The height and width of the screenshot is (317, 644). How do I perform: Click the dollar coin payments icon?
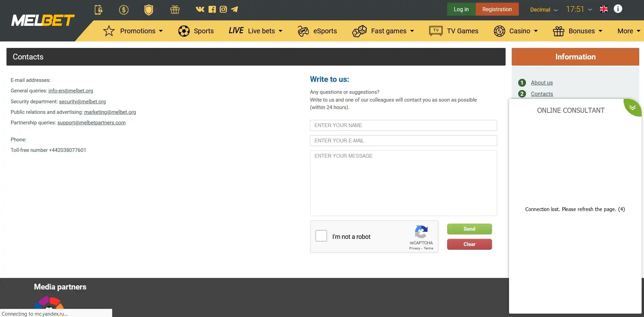(x=123, y=10)
